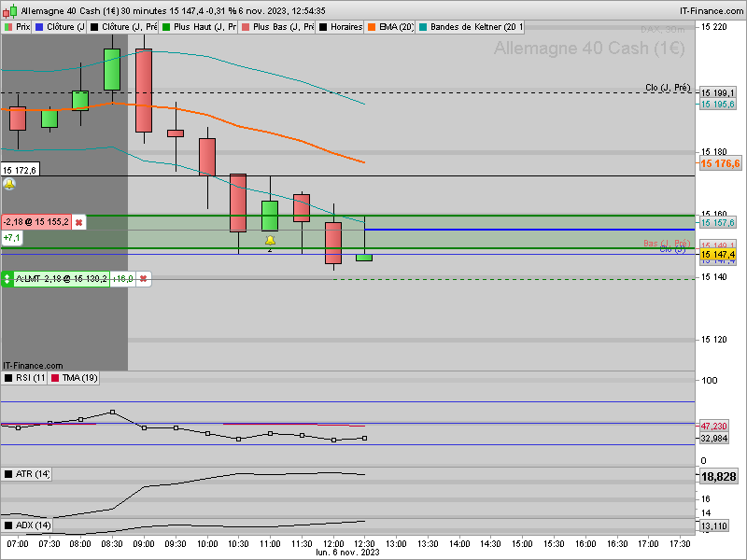
Task: Click the large red 09:00 candlestick
Action: click(x=144, y=91)
